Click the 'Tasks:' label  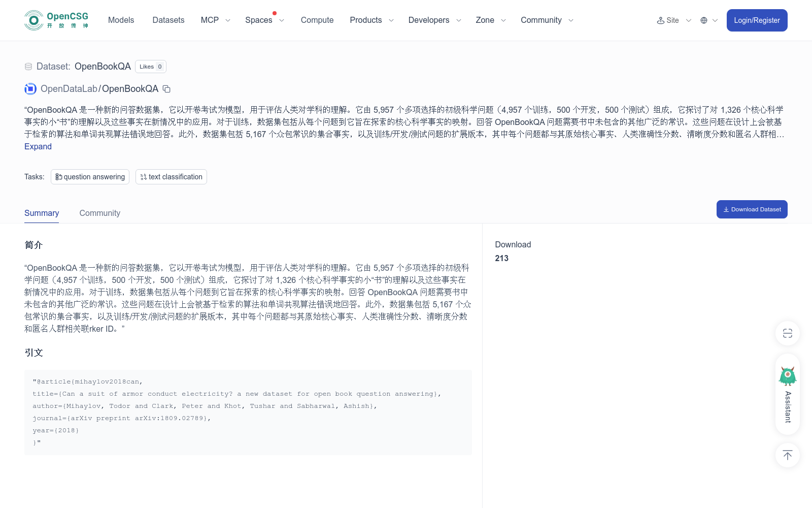click(34, 177)
